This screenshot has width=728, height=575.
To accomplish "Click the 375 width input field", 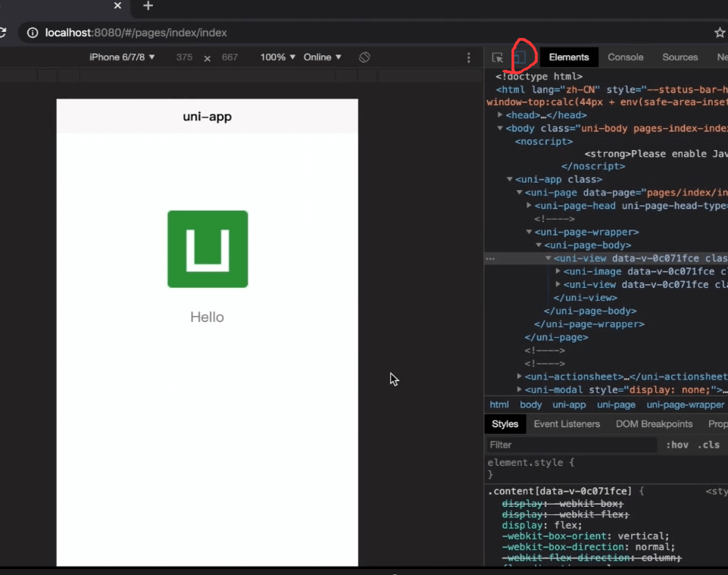I will tap(184, 57).
